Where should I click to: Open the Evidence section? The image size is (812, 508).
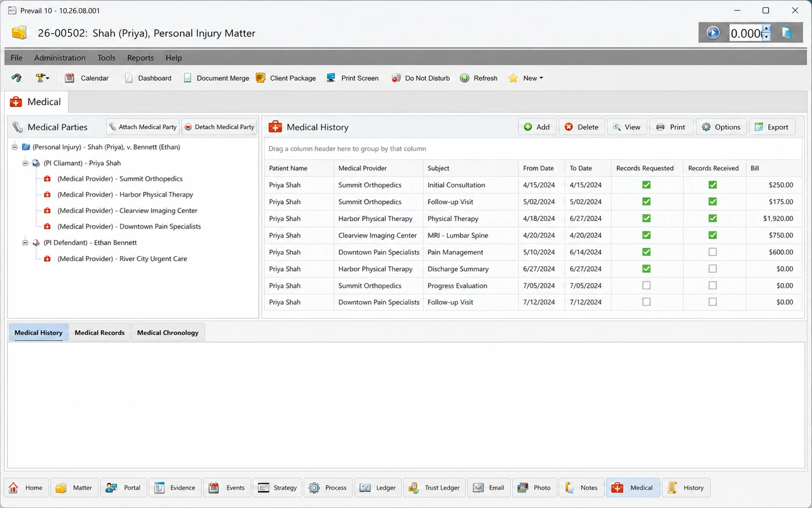tap(175, 488)
